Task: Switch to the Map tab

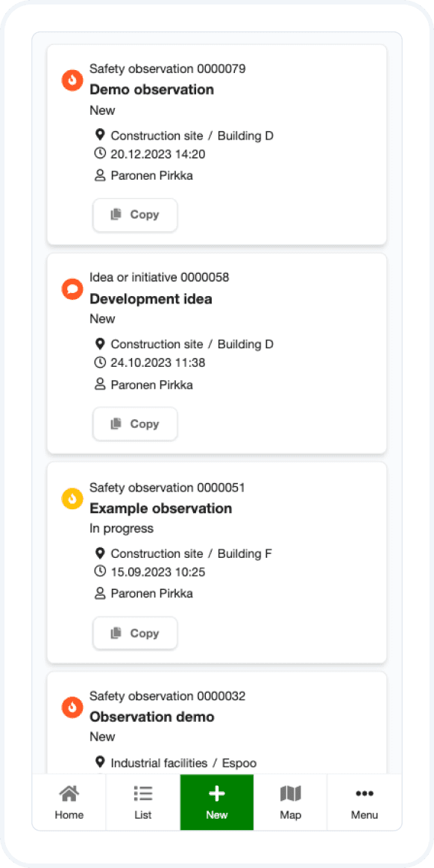Action: click(291, 802)
